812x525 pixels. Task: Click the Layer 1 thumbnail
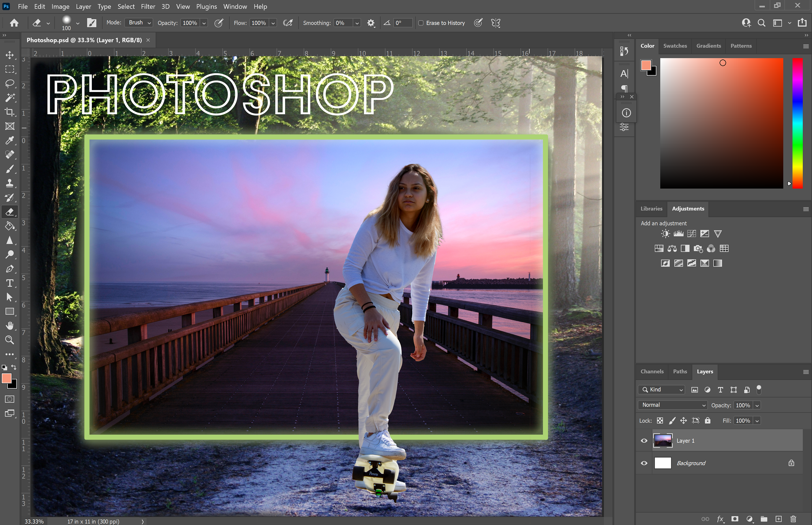662,440
